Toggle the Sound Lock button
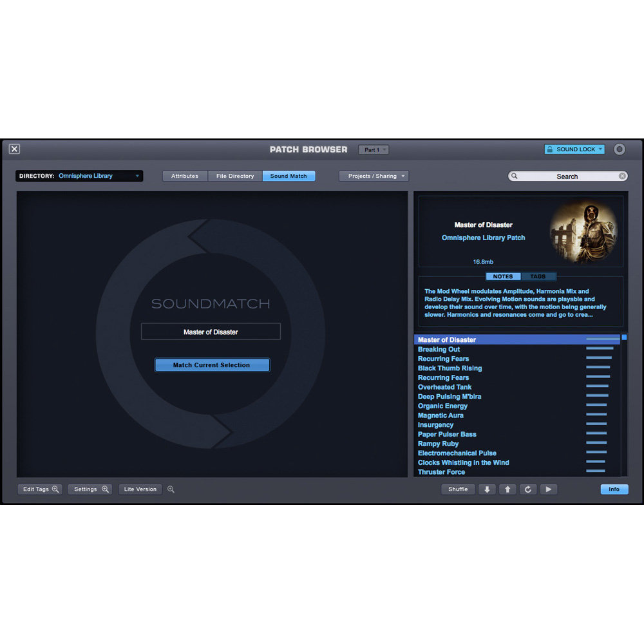This screenshot has width=644, height=644. click(574, 149)
